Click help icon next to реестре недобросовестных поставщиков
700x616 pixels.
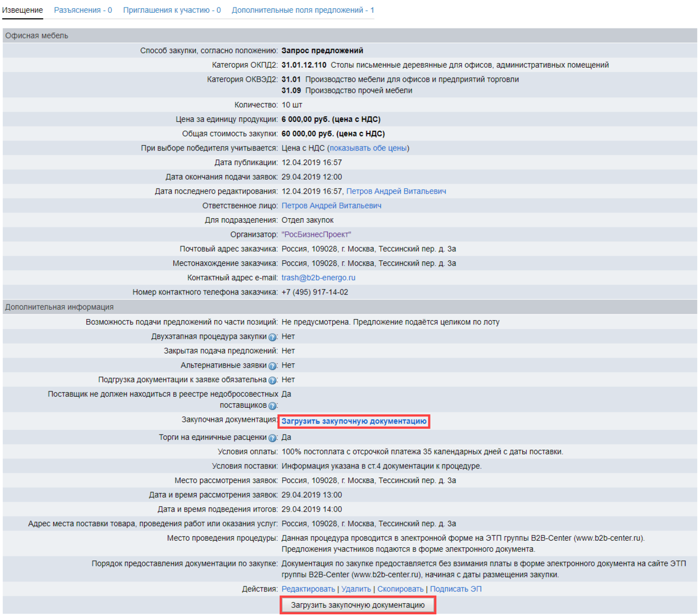click(272, 406)
